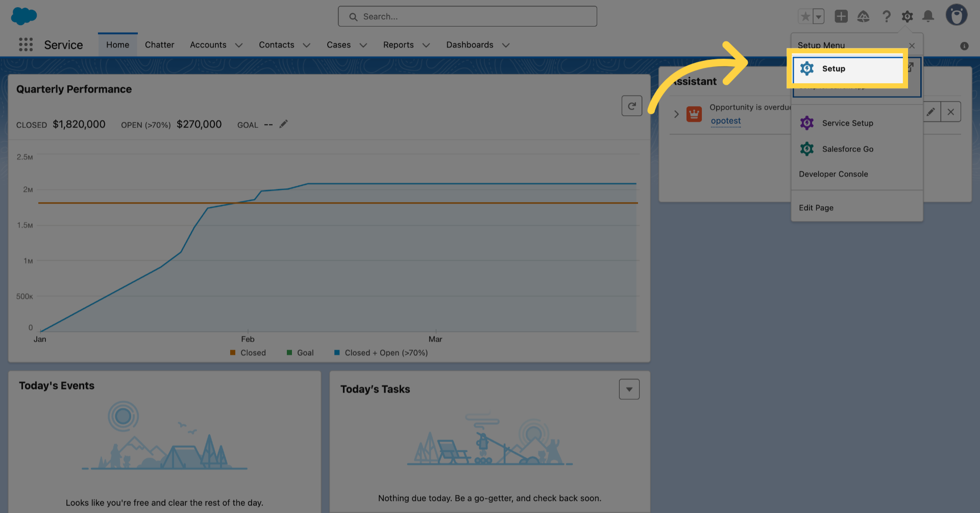
Task: Dismiss the Assistant opportunity item
Action: [x=950, y=112]
